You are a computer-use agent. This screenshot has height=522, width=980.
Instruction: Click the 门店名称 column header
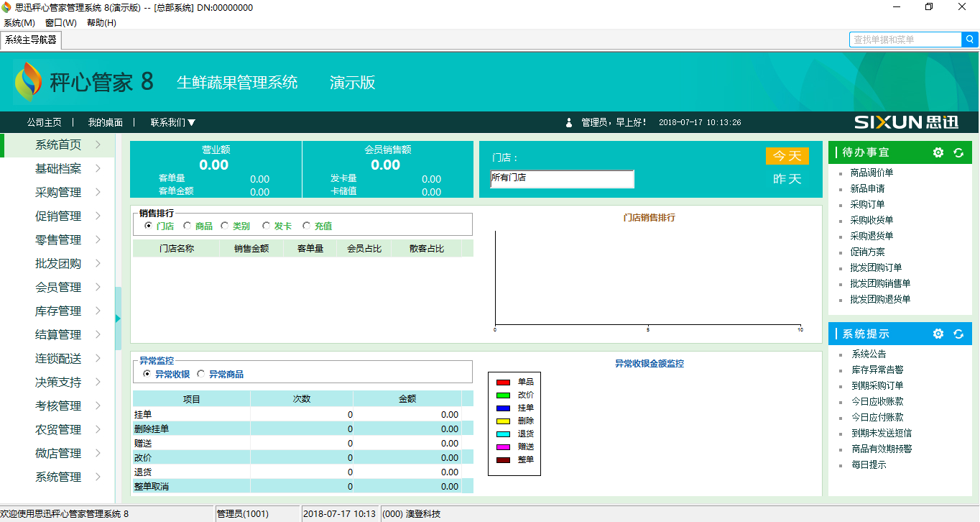tap(176, 249)
